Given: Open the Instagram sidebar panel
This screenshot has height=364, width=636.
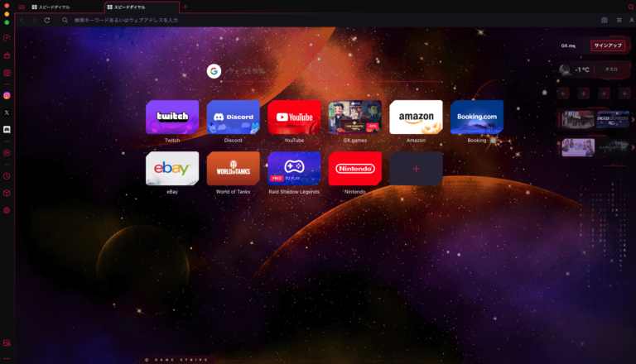Looking at the screenshot, I should [x=7, y=96].
